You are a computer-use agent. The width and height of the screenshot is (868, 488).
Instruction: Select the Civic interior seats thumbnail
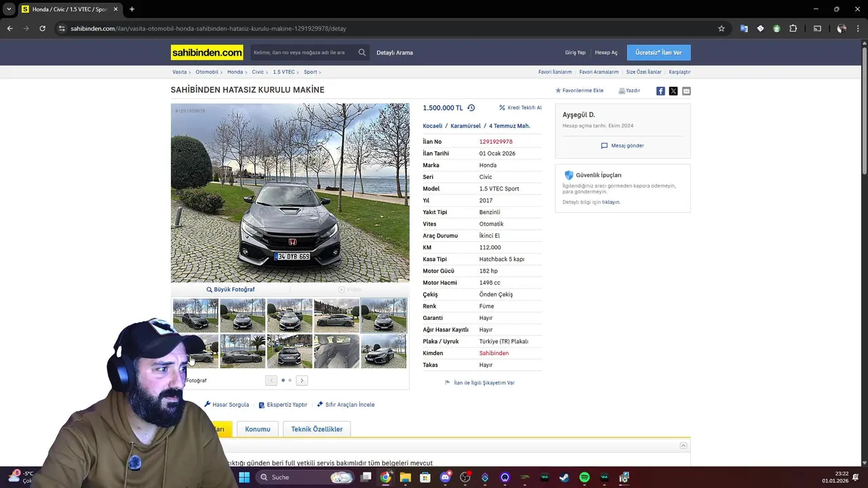(x=336, y=351)
